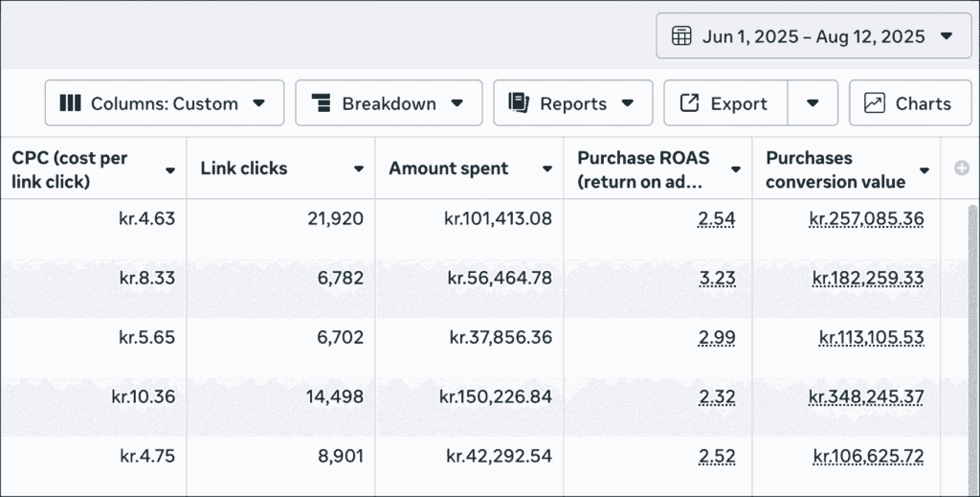The height and width of the screenshot is (497, 980).
Task: Open Purchase ROAS column header arrow
Action: pos(736,169)
